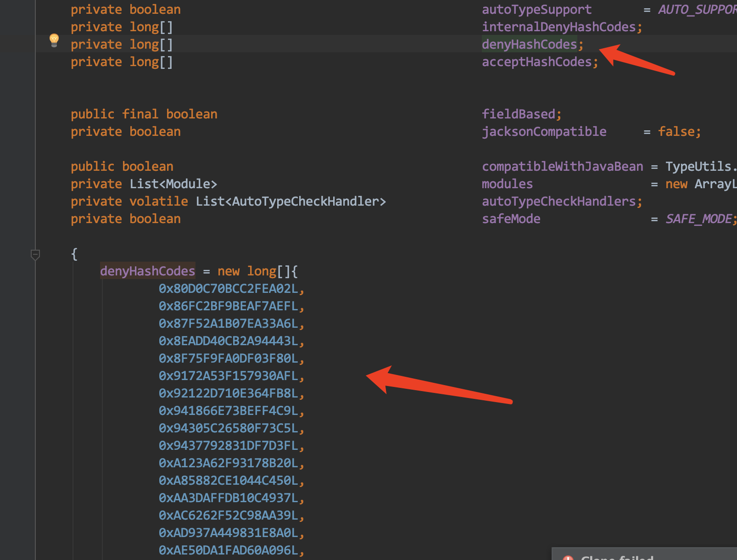Click the fieldBased field name

click(518, 114)
